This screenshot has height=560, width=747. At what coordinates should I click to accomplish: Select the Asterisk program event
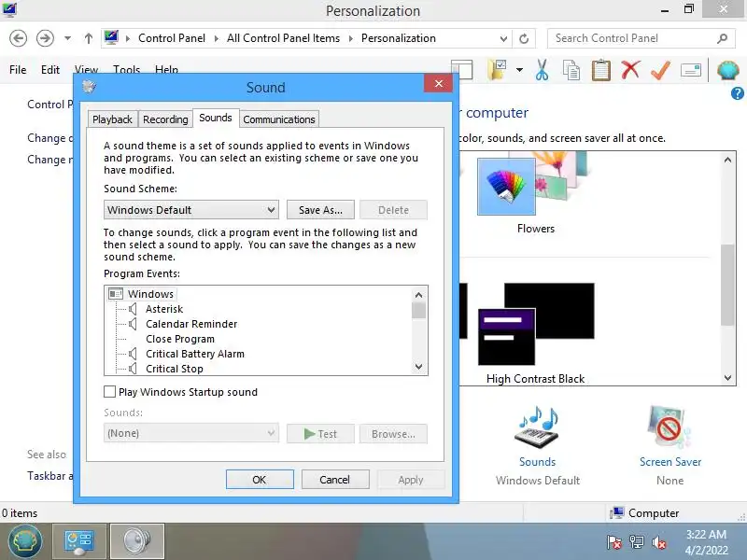[x=164, y=309]
